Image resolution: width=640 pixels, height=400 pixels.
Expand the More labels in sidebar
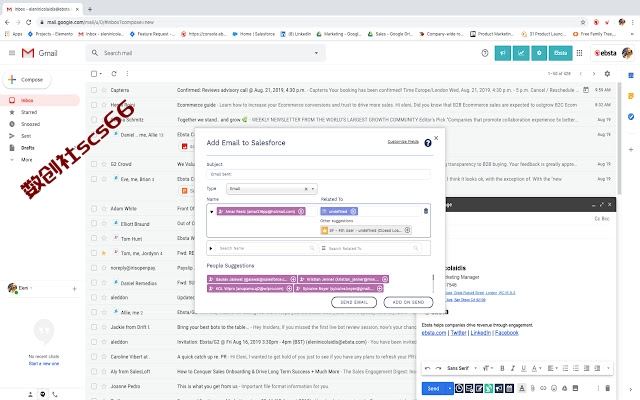coord(27,160)
